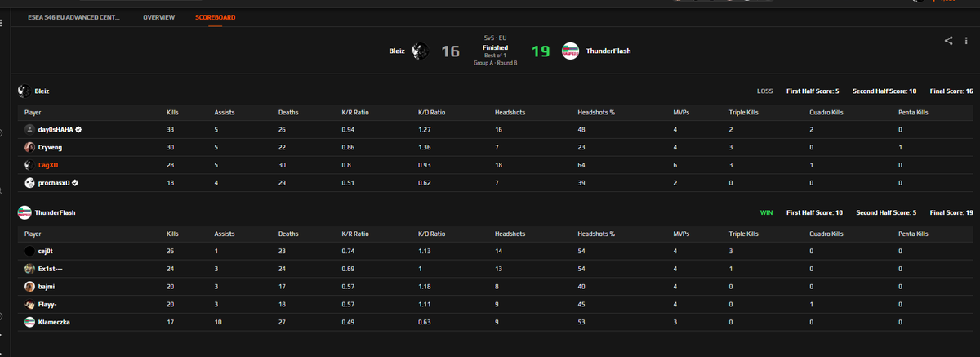
Task: Click Player header in ThunderFlash table
Action: tap(33, 234)
